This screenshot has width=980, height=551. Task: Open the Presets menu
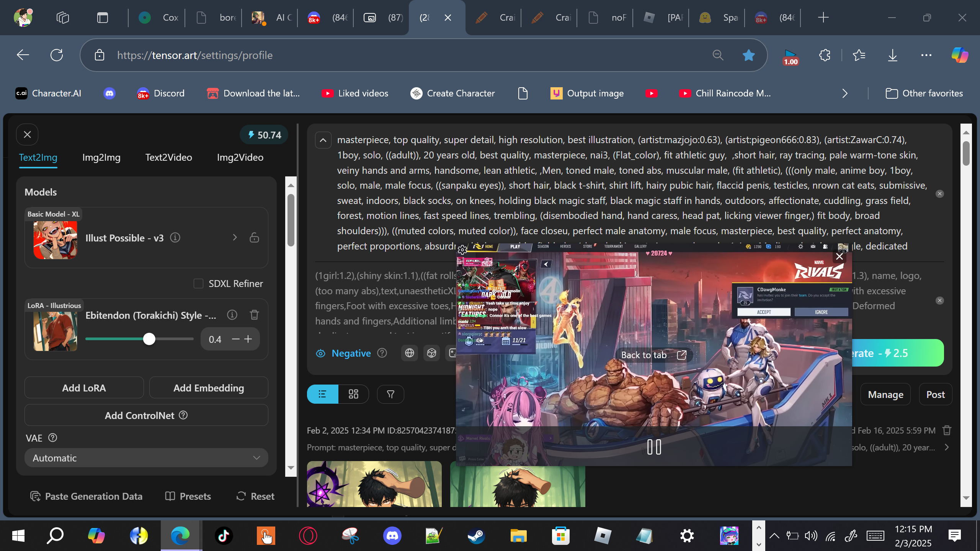coord(188,496)
